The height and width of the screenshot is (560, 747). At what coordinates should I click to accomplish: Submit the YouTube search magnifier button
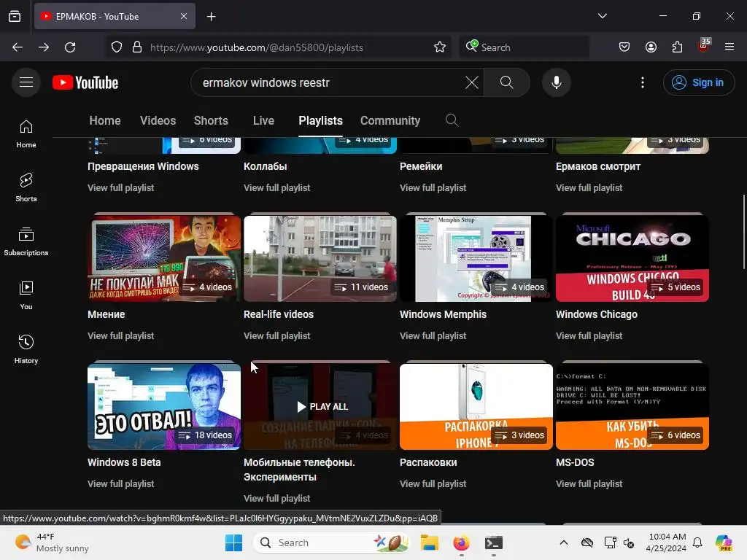coord(507,82)
